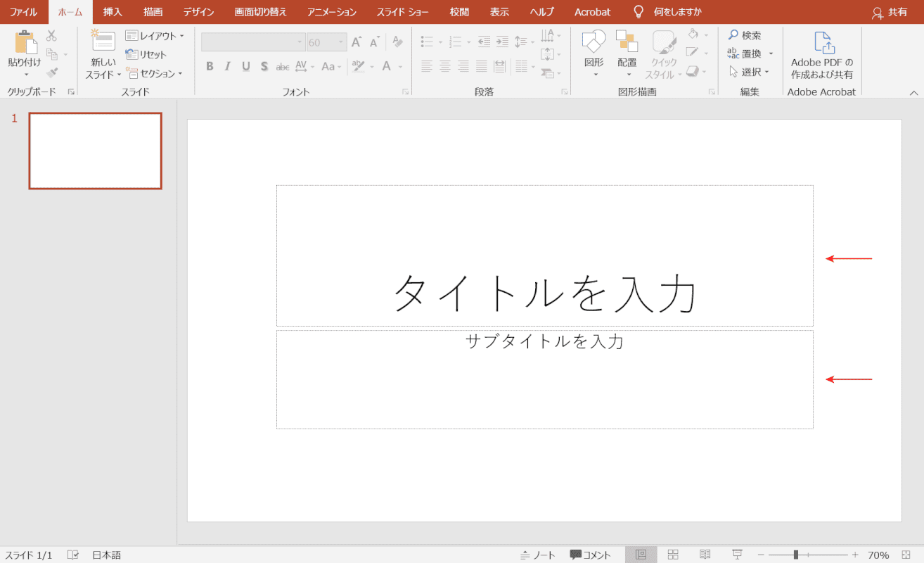Click the Paste (貼り付け) clipboard icon

tap(26, 42)
